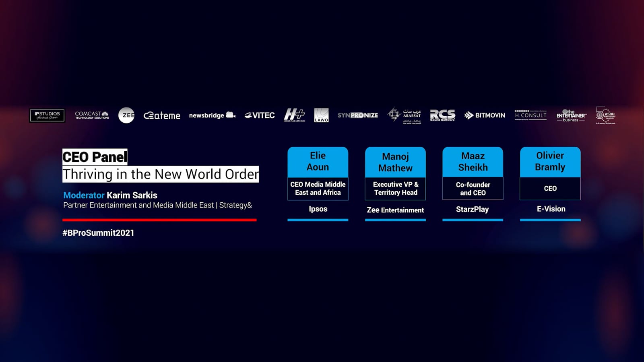Viewport: 644px width, 362px height.
Task: Click the E-Vision company name
Action: [x=551, y=209]
